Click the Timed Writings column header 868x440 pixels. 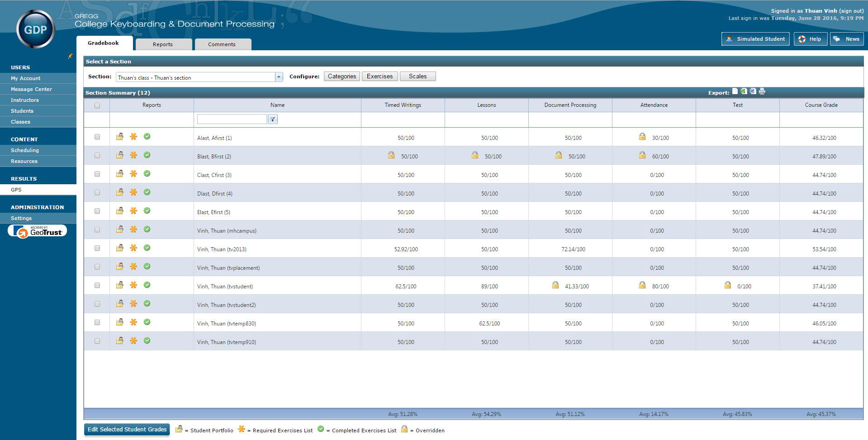click(403, 105)
